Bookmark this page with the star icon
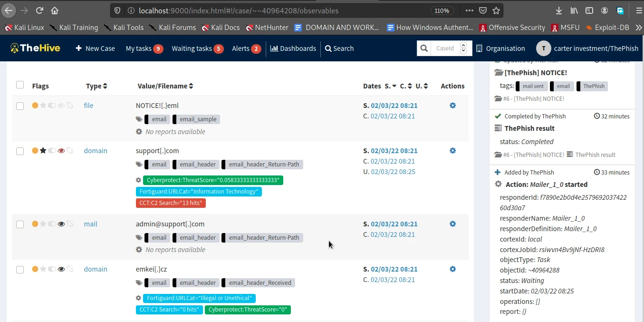Viewport: 644px width, 322px height. pos(496,10)
